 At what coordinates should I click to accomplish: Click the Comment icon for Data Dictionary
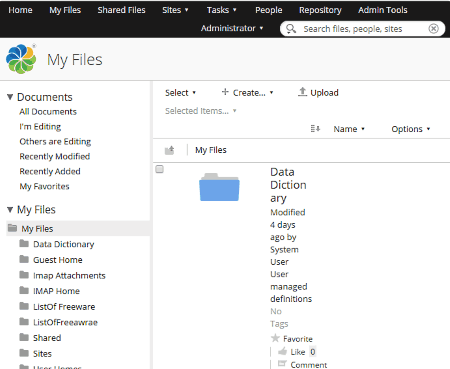click(x=282, y=364)
